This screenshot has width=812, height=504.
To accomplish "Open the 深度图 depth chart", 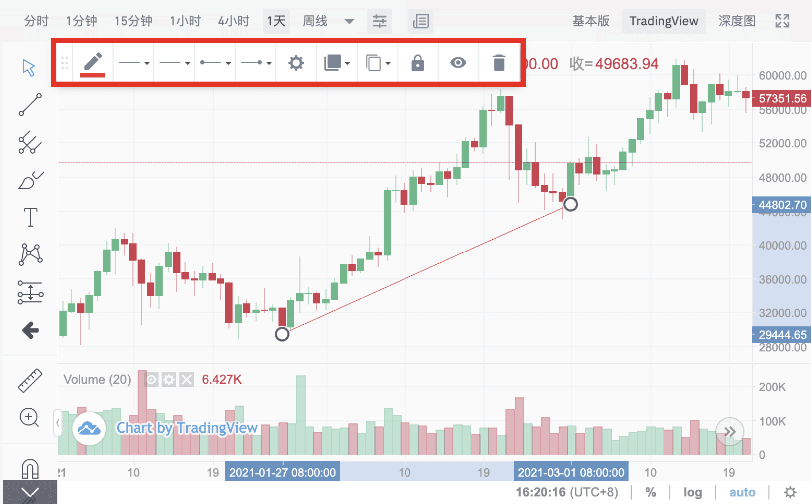I will (x=737, y=21).
